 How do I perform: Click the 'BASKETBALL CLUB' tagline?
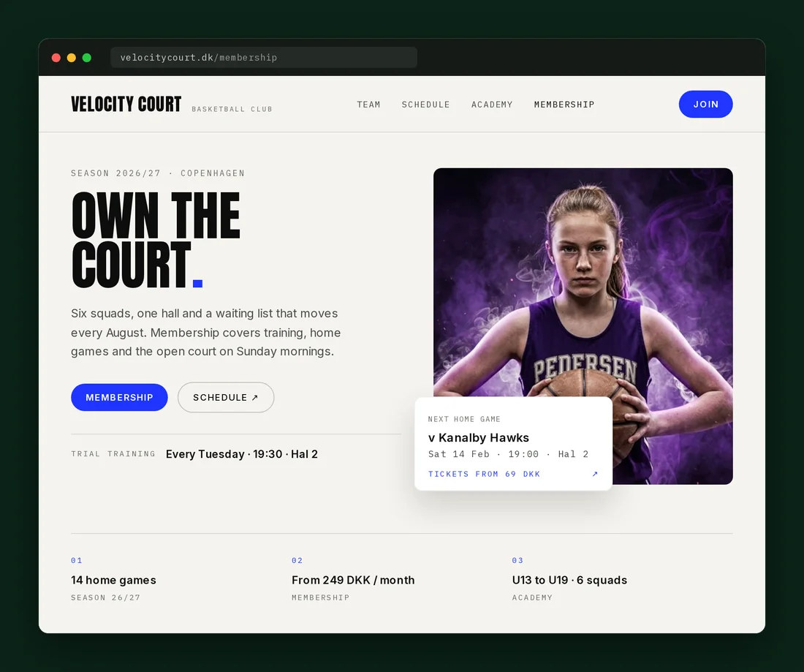click(x=232, y=109)
